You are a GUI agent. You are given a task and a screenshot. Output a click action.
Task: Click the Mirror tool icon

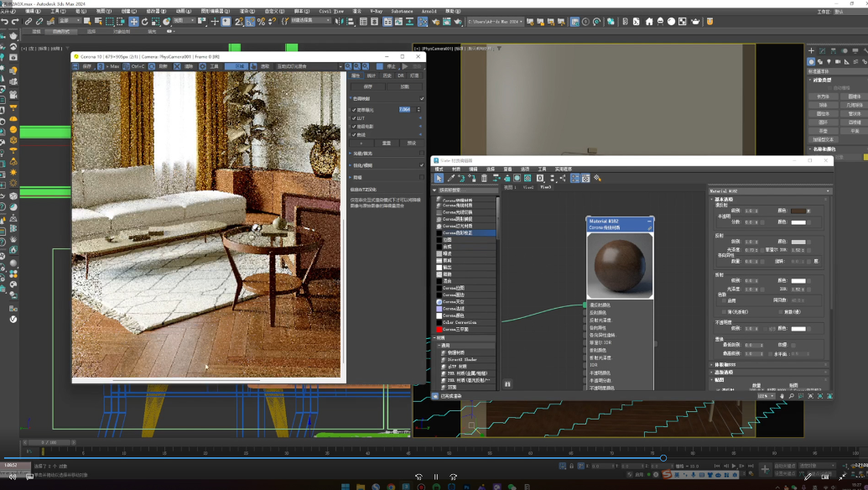(340, 22)
